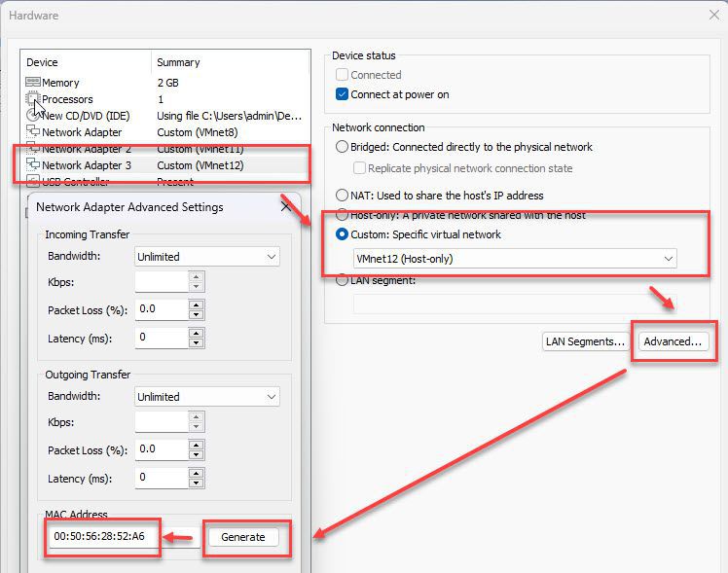Select the Processors chip icon
The height and width of the screenshot is (573, 728).
[x=32, y=99]
